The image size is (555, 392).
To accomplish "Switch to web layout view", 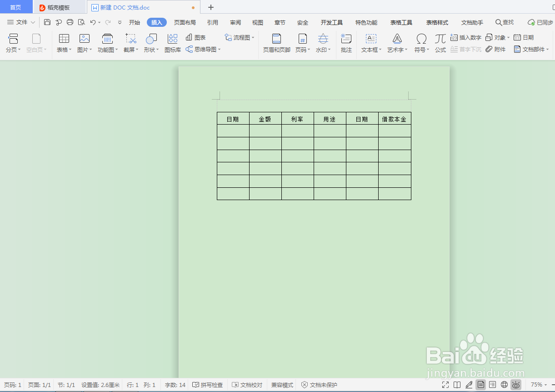I will 504,384.
